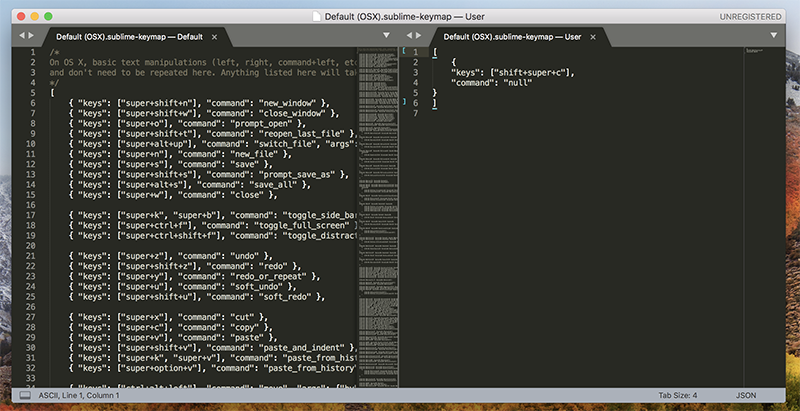Click previous-tab arrow in right pane
Screen dimensions: 800x411
(x=409, y=36)
